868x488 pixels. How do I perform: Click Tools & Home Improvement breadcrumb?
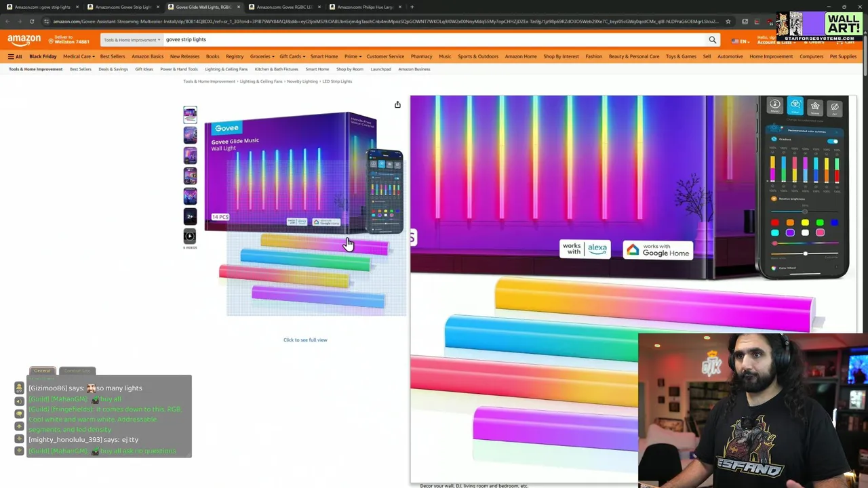click(x=209, y=81)
